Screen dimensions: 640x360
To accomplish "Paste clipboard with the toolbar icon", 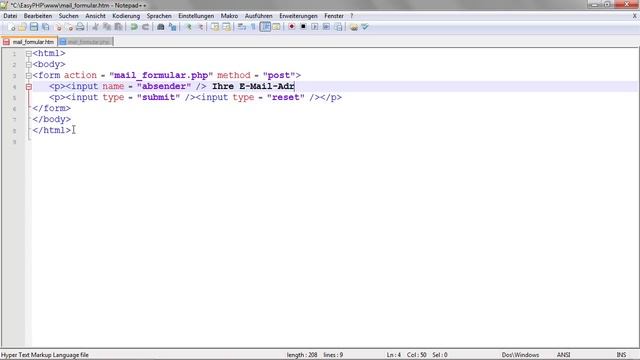I will [118, 27].
